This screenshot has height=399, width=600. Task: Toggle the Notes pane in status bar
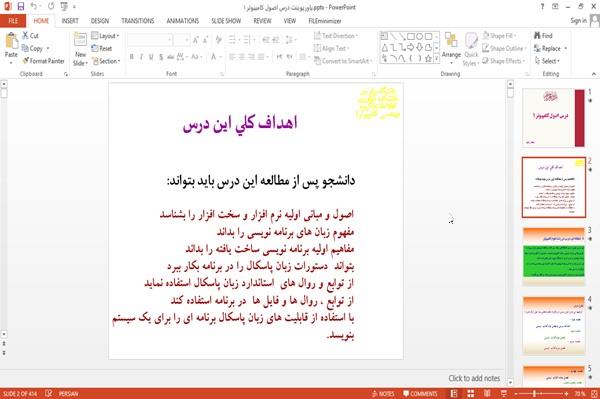[383, 394]
